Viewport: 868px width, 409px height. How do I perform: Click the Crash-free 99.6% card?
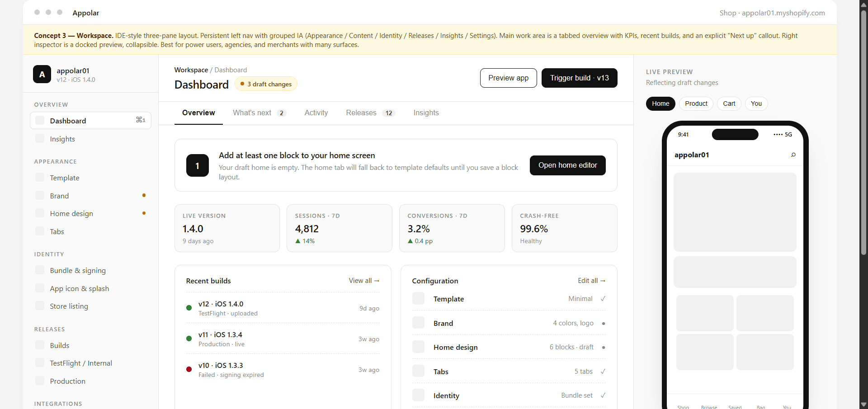[x=564, y=228]
